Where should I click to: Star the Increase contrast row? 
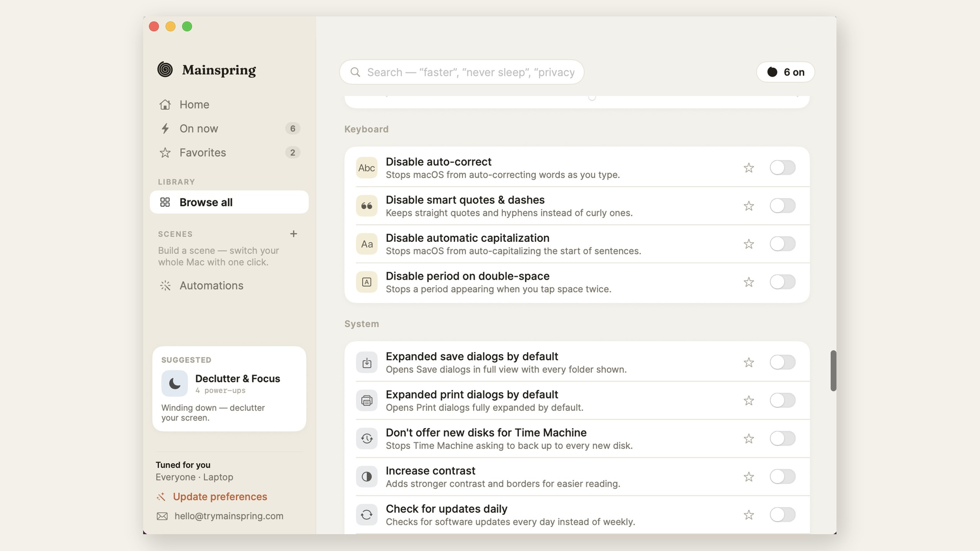(749, 477)
